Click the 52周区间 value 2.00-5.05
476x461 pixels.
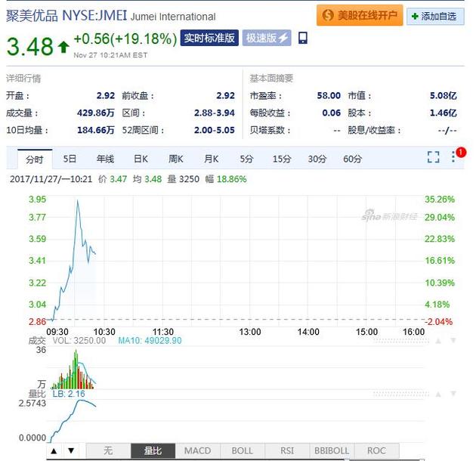[215, 130]
